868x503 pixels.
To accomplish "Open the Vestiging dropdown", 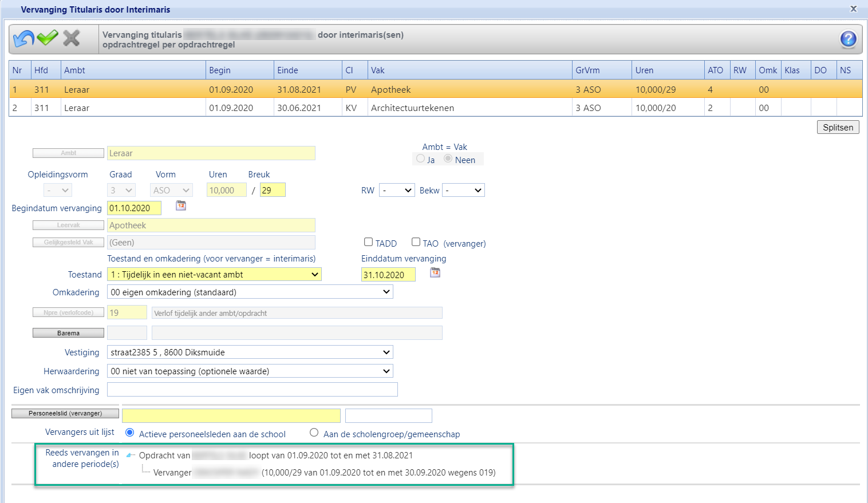I will click(x=250, y=353).
